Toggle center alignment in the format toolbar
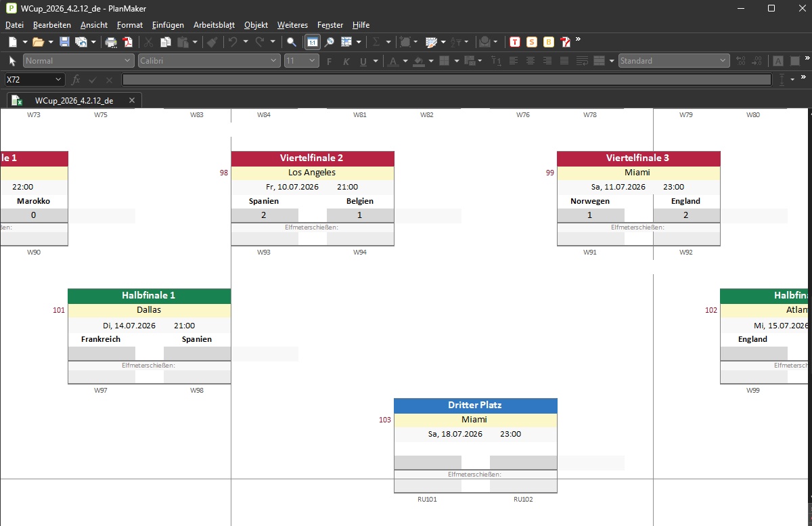The image size is (812, 526). tap(530, 61)
